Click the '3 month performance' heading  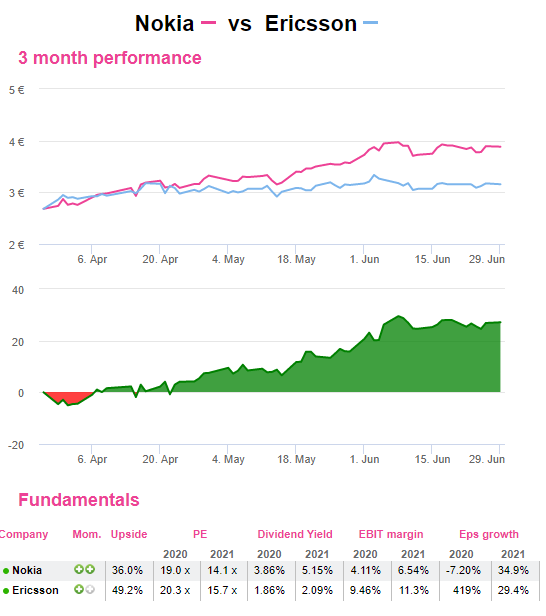click(x=110, y=58)
